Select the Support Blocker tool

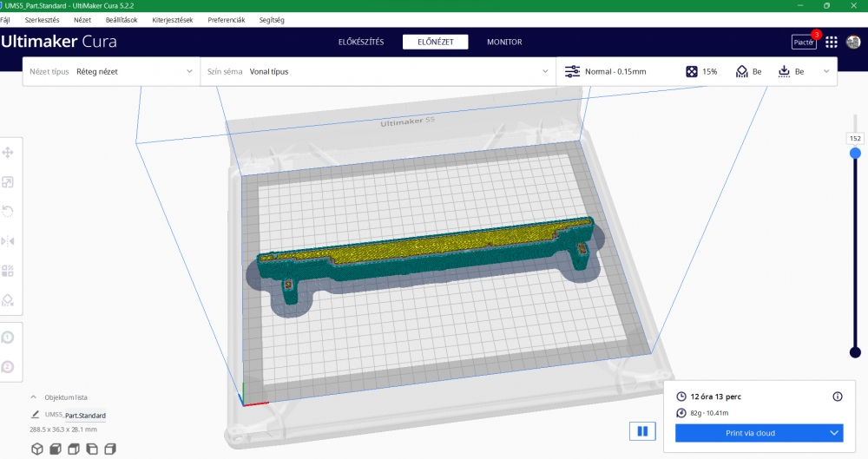(8, 300)
